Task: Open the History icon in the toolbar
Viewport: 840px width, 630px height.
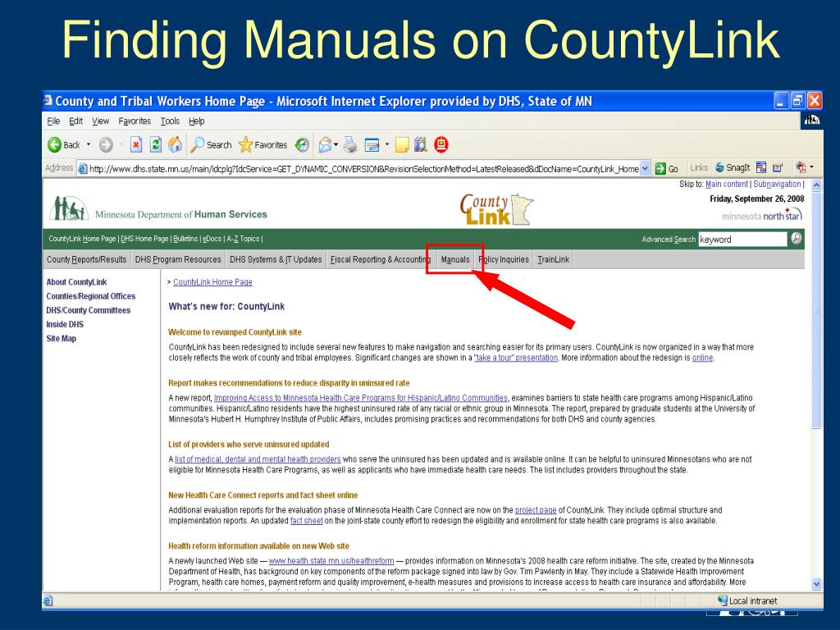Action: tap(302, 144)
